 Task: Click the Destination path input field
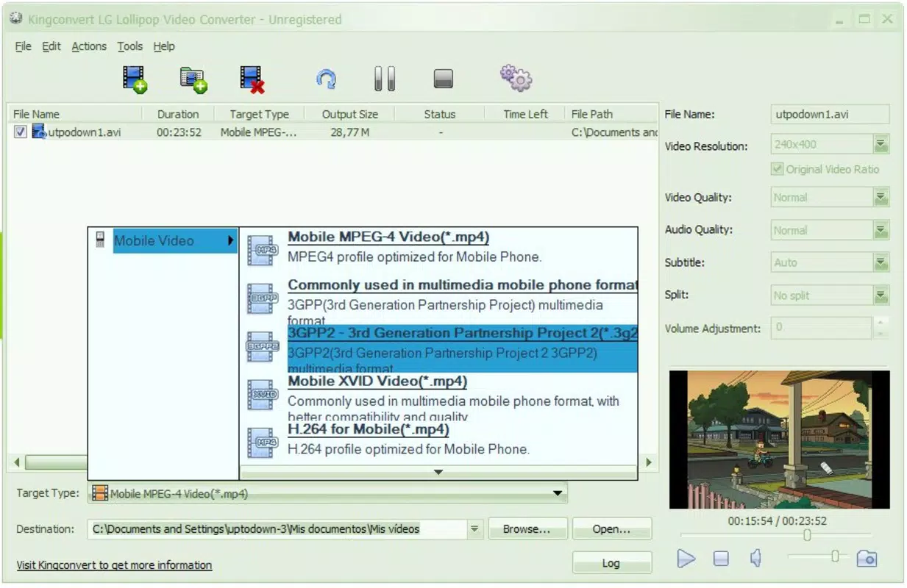(277, 528)
